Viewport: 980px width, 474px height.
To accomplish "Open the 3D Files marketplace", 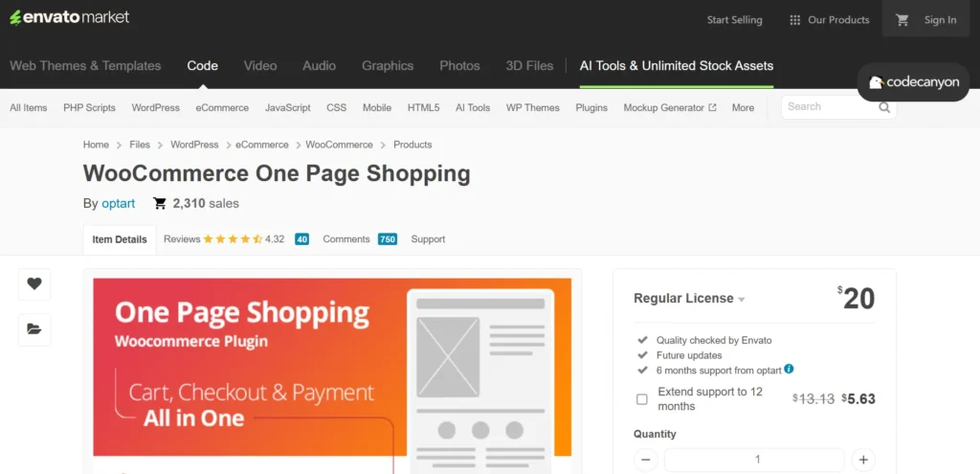I will 529,66.
